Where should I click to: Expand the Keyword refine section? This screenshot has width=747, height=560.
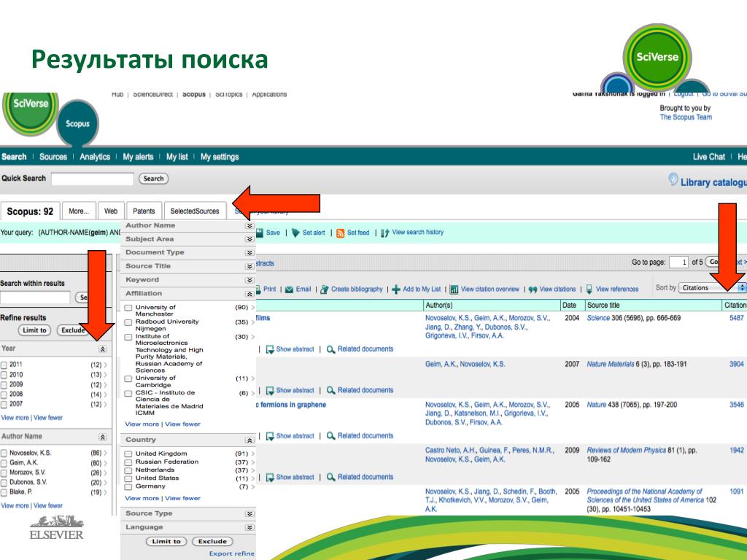click(x=249, y=280)
